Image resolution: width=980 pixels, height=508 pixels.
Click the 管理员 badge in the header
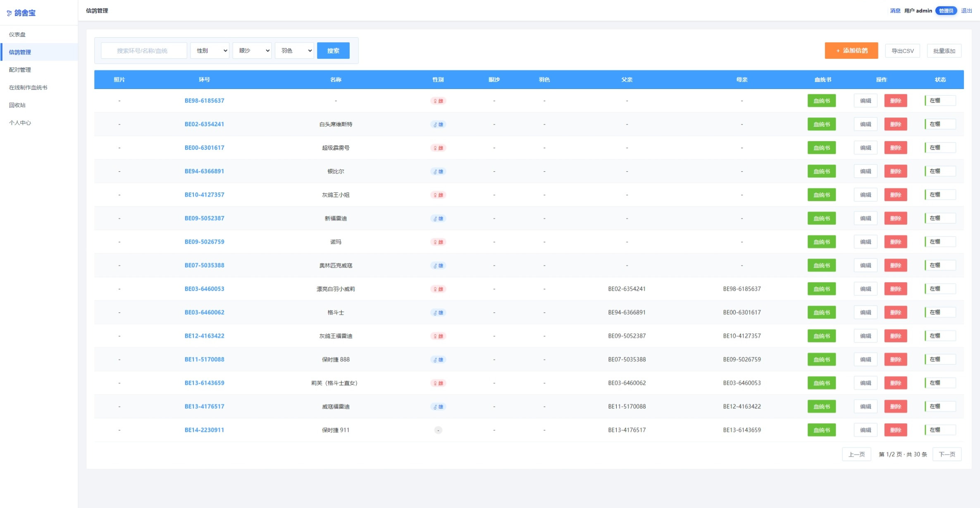click(946, 11)
